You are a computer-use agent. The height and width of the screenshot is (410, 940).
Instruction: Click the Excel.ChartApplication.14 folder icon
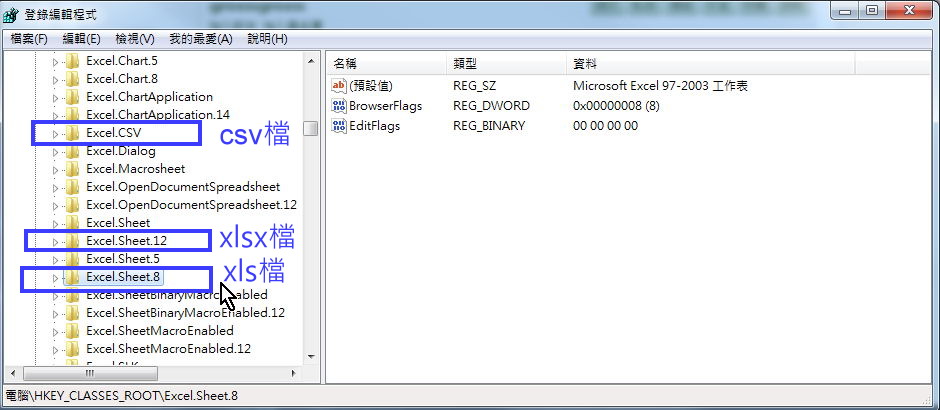(x=72, y=114)
